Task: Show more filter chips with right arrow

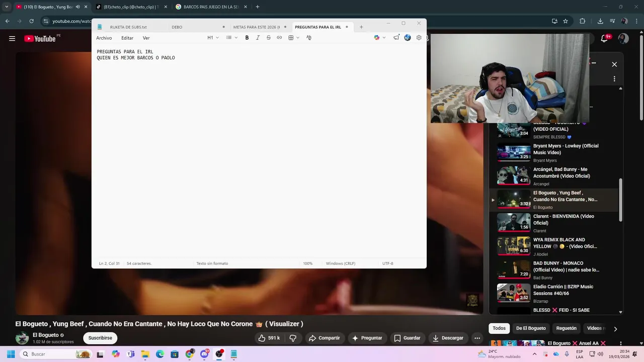Action: click(x=615, y=329)
